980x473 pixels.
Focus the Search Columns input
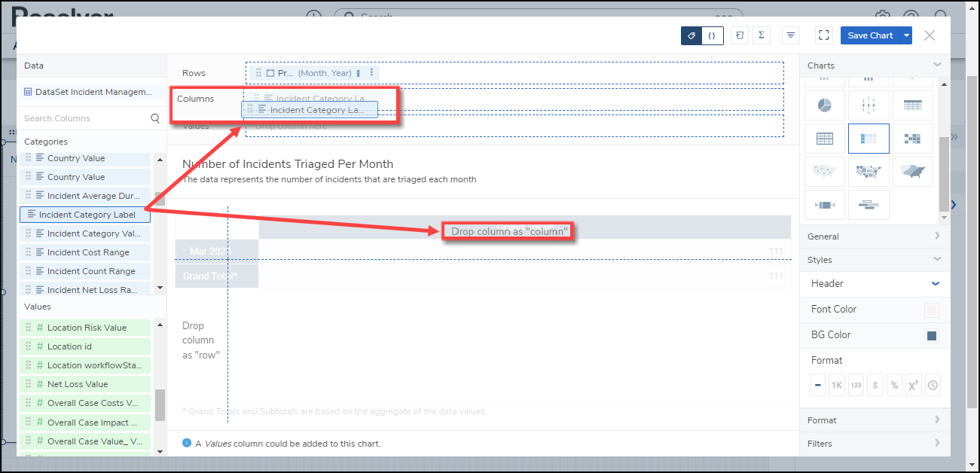click(x=85, y=118)
